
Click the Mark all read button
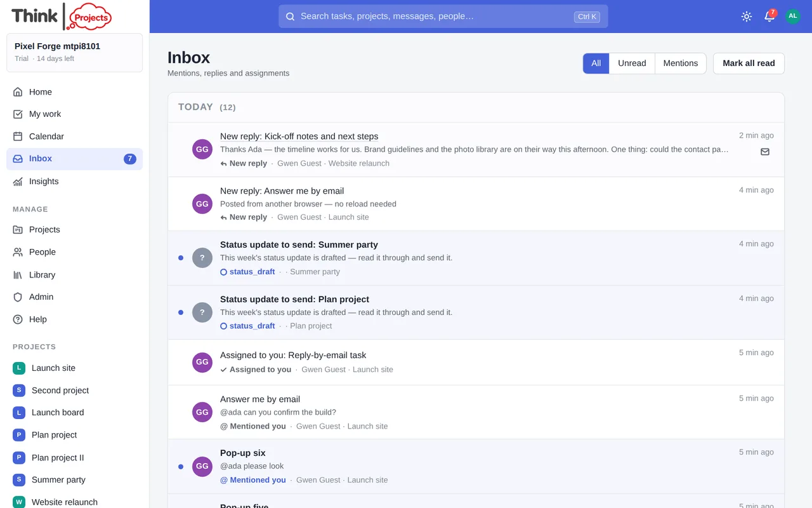749,63
